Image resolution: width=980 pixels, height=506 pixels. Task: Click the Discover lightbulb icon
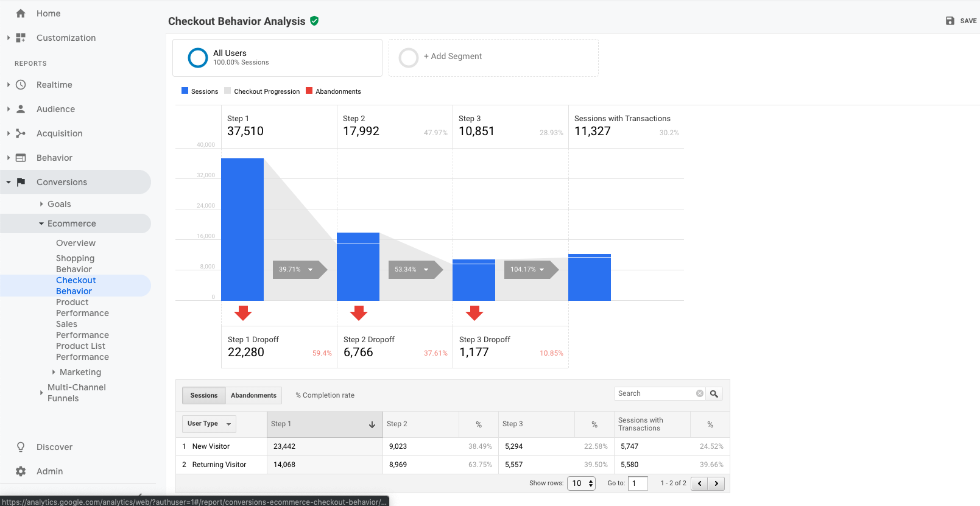[21, 447]
